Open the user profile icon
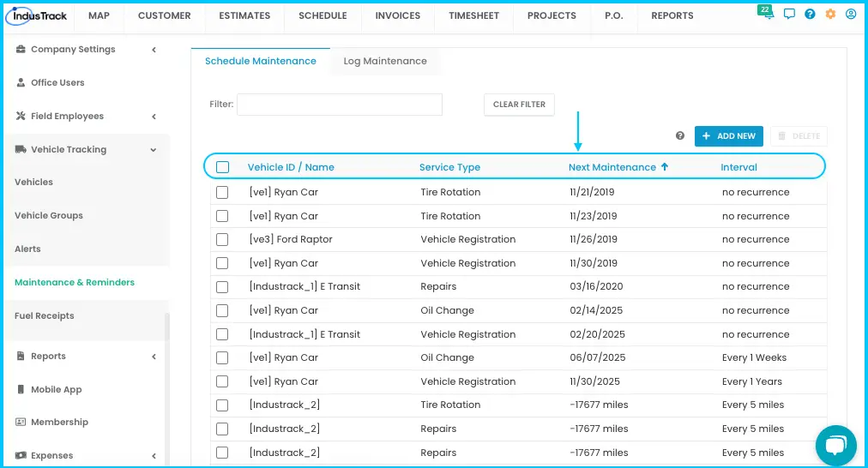 click(x=851, y=15)
